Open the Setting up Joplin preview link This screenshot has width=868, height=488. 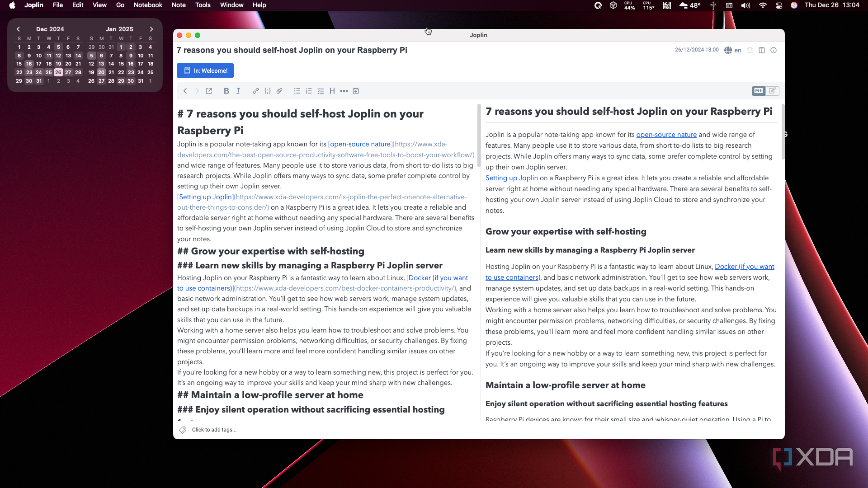coord(512,178)
